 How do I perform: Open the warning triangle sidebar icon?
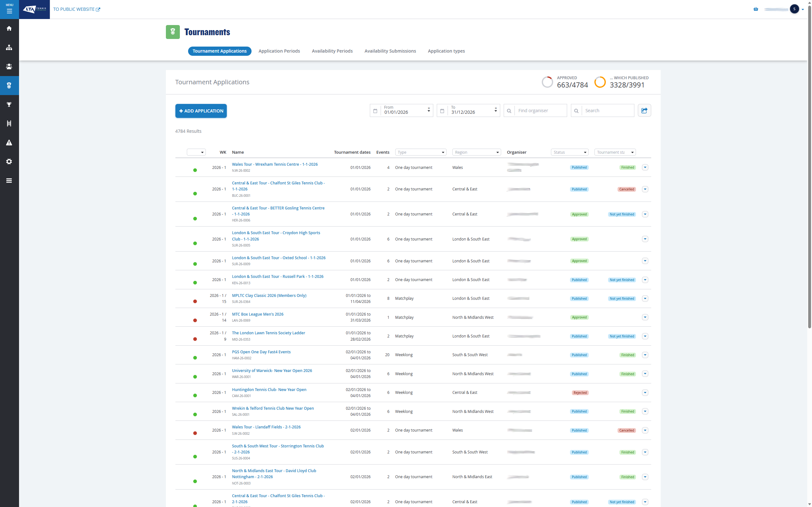click(10, 143)
